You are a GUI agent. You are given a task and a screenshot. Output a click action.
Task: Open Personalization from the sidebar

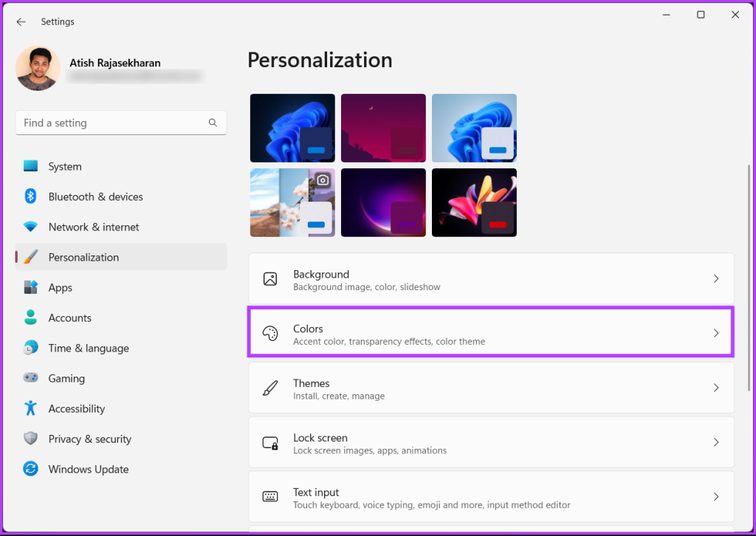(x=83, y=257)
